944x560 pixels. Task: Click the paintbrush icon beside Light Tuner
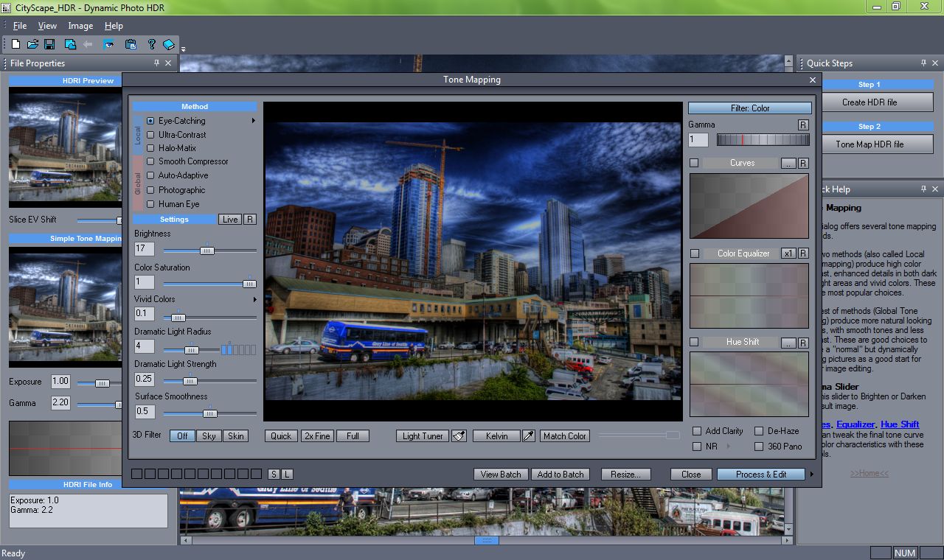click(459, 435)
